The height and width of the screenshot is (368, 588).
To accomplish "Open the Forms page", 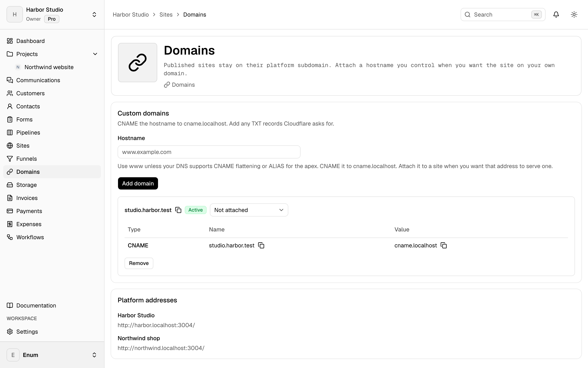I will click(x=52, y=120).
